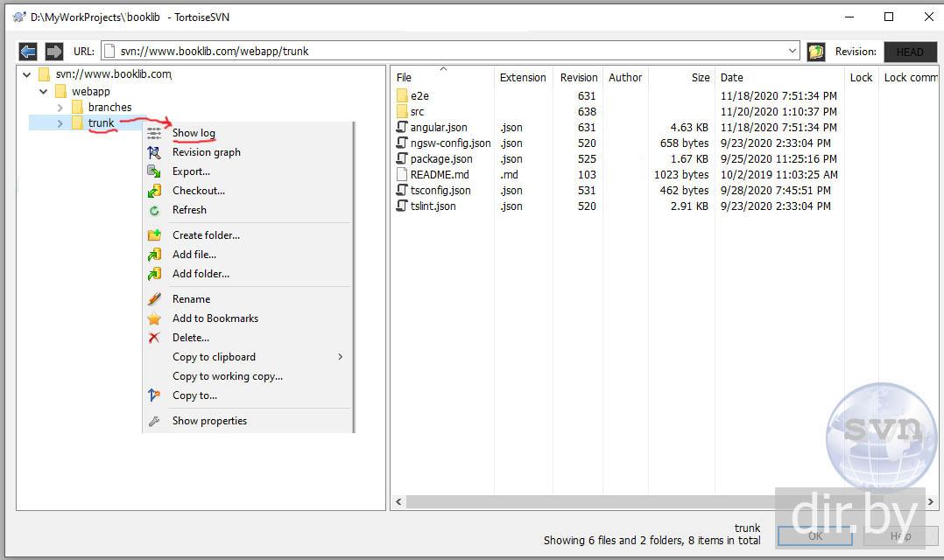Select Checkout... in the context menu
Image resolution: width=944 pixels, height=560 pixels.
tap(198, 191)
